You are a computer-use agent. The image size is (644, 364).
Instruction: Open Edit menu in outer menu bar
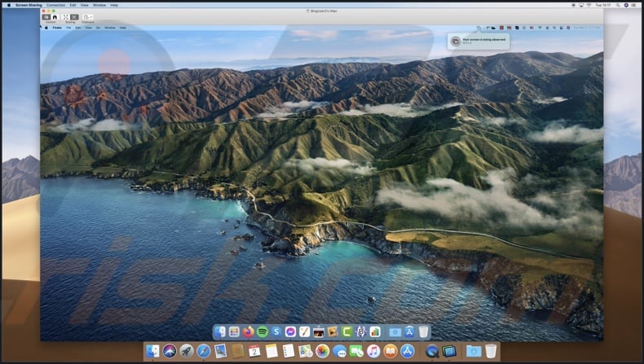[73, 5]
